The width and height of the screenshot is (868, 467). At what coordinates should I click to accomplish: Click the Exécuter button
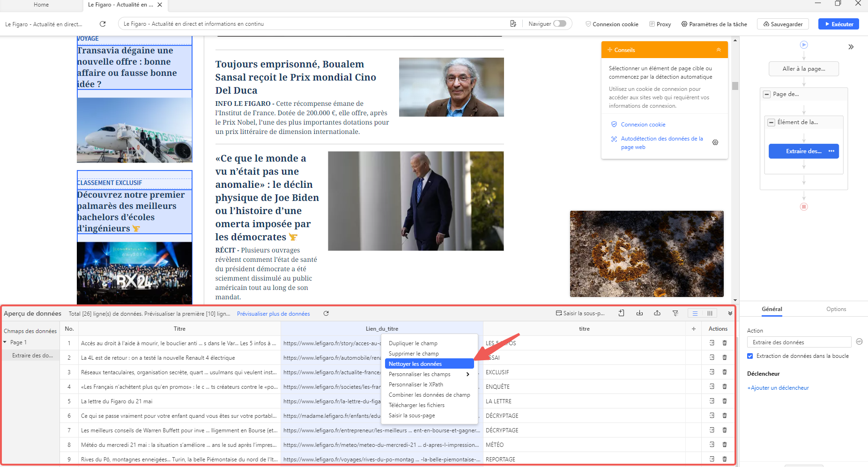[x=838, y=24]
